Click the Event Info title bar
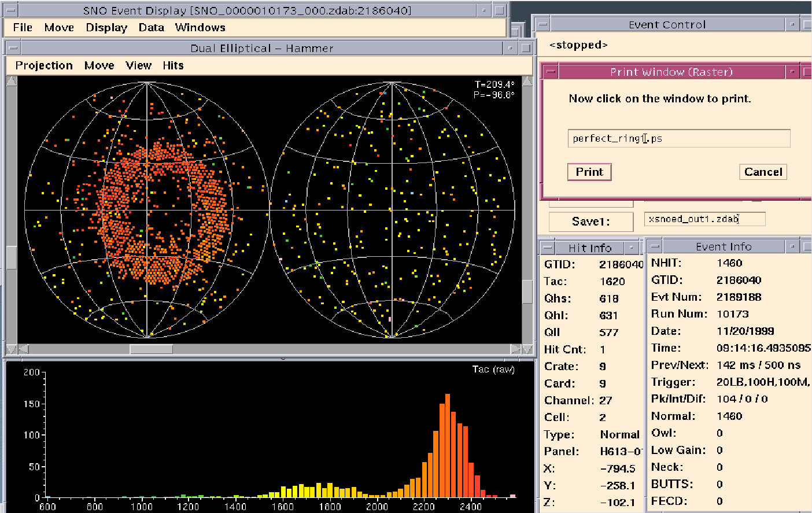The height and width of the screenshot is (513, 812). [x=724, y=246]
